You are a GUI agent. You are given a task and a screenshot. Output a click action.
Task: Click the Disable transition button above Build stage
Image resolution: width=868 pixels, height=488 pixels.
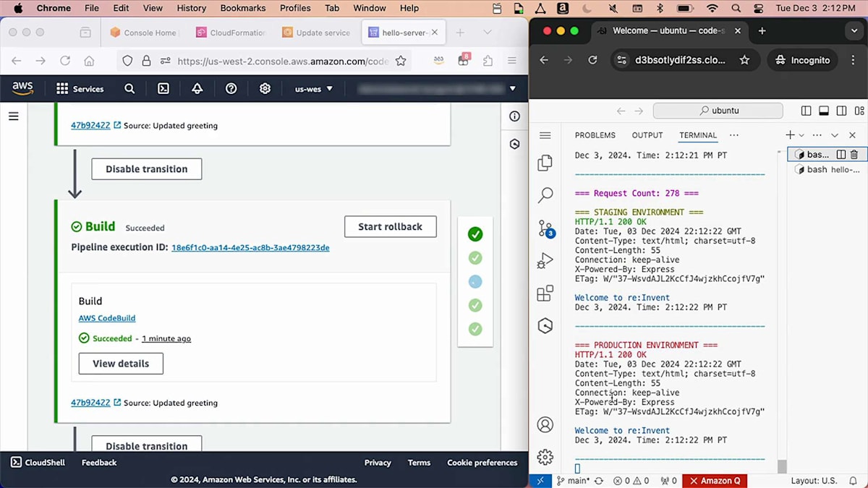(147, 169)
